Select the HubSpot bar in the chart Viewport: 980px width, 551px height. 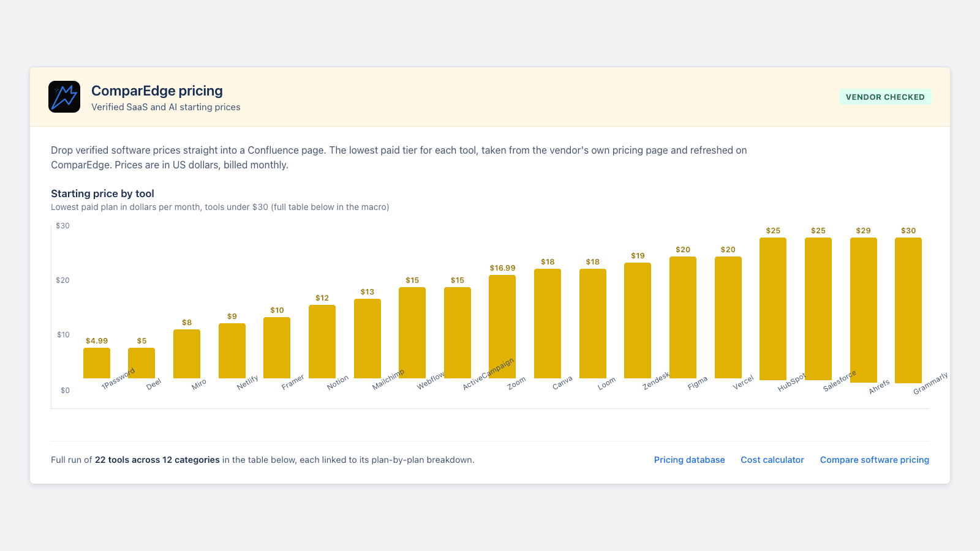(773, 309)
